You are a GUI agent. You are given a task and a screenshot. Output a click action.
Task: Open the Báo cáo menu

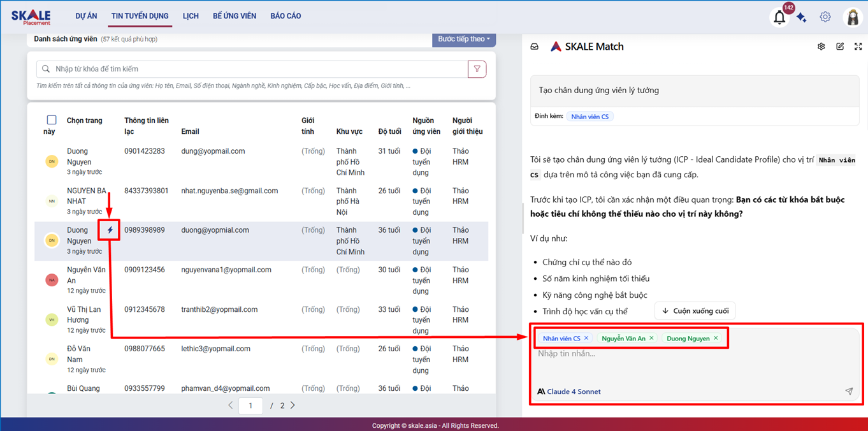[286, 16]
